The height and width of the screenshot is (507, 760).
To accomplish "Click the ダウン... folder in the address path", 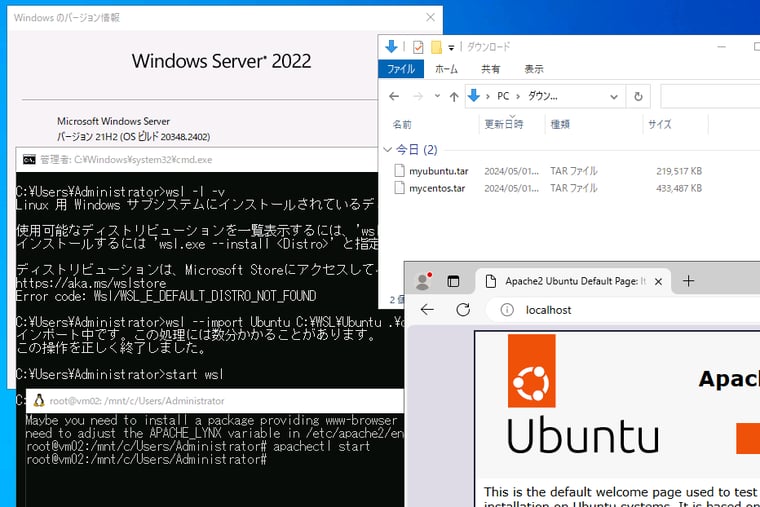I will [542, 96].
